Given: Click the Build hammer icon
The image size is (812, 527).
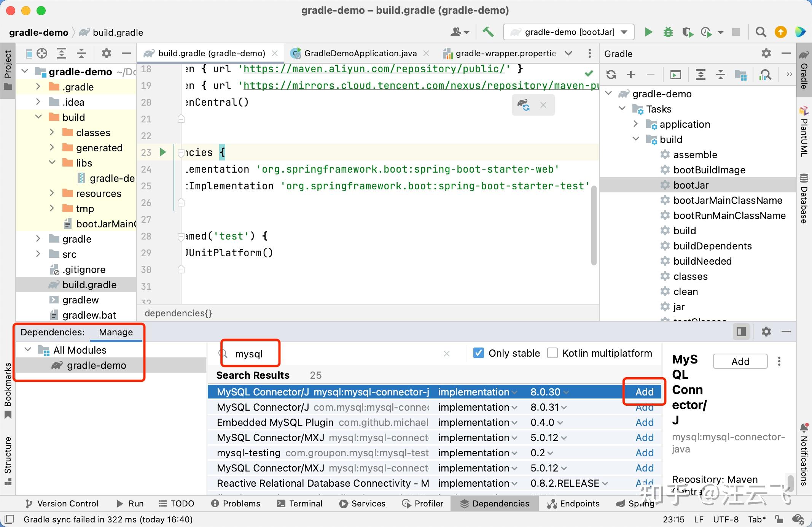Looking at the screenshot, I should tap(488, 32).
